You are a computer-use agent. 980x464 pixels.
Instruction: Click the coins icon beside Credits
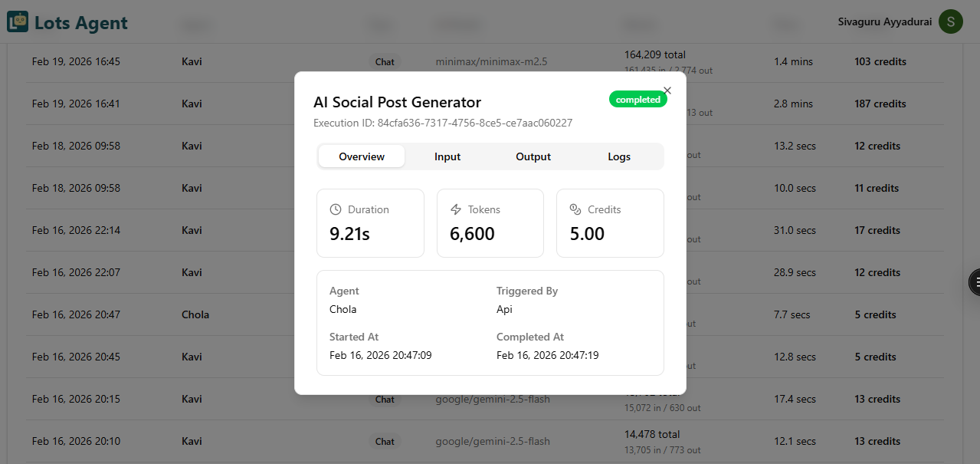(x=575, y=209)
